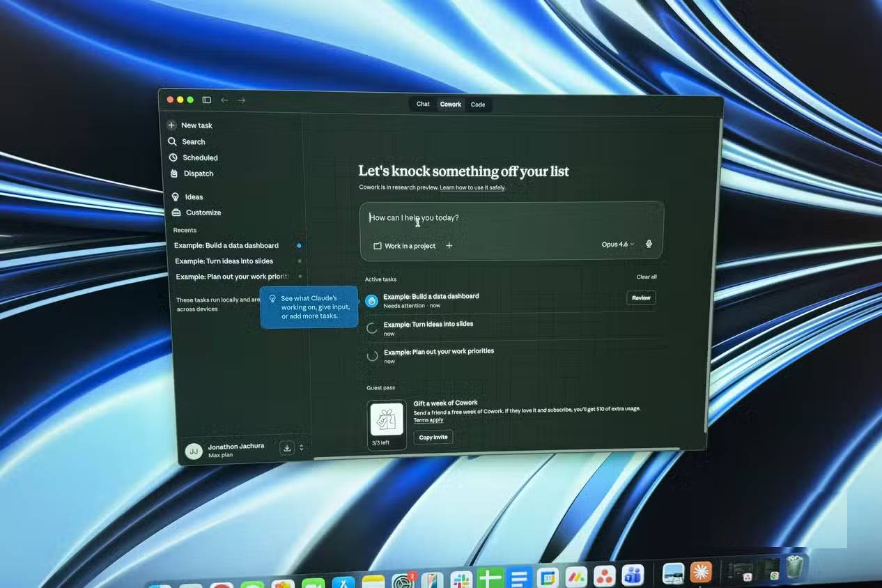Click the microphone voice input icon
This screenshot has width=882, height=588.
click(649, 244)
